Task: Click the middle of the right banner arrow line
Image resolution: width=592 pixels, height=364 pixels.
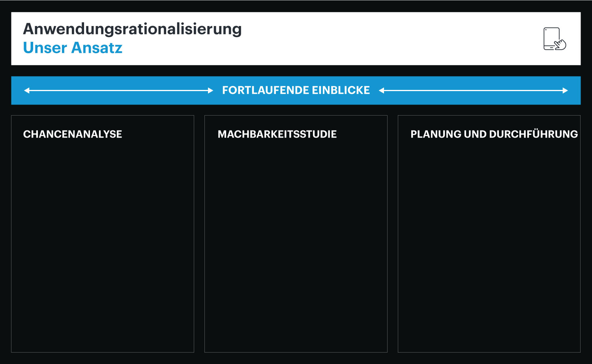Action: click(x=474, y=90)
